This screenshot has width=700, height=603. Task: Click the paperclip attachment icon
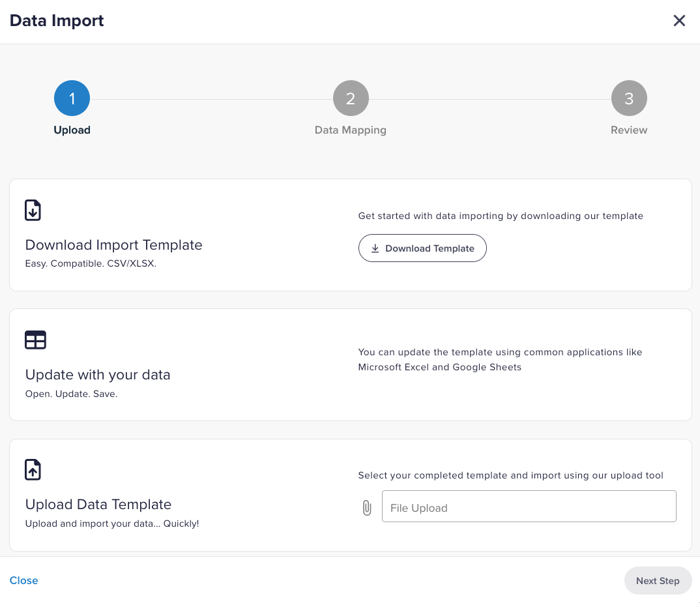click(x=367, y=507)
